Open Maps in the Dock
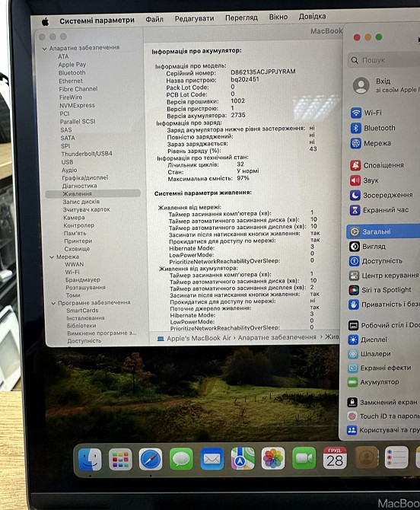This screenshot has width=420, height=510. 243,458
